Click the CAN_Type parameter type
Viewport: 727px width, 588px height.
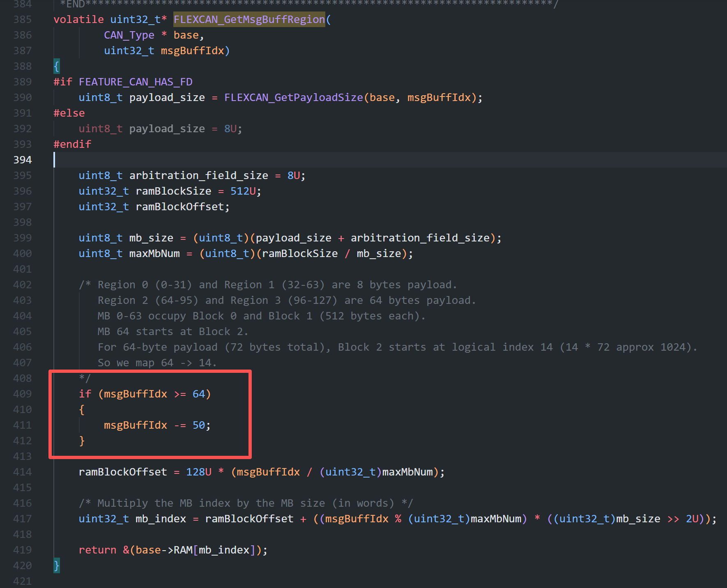[129, 35]
